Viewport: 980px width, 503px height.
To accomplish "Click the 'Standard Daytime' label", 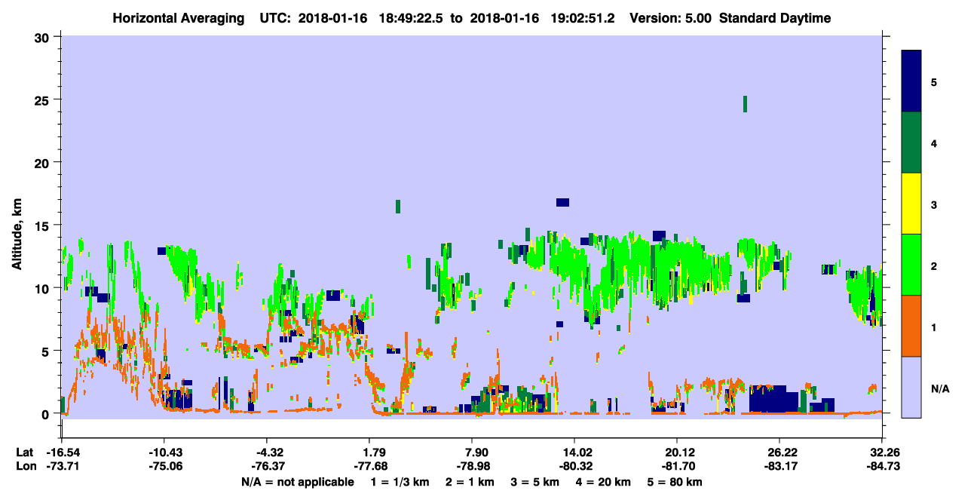I will click(x=775, y=18).
